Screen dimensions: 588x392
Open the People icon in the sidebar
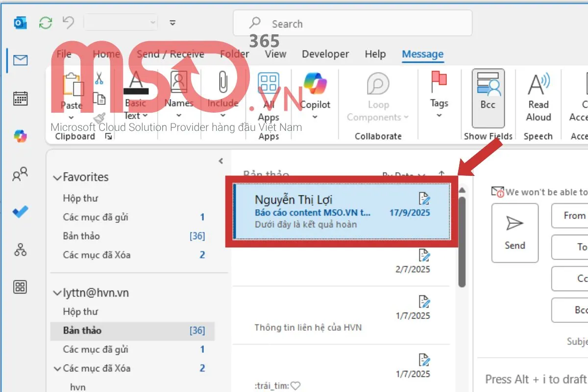(x=20, y=174)
